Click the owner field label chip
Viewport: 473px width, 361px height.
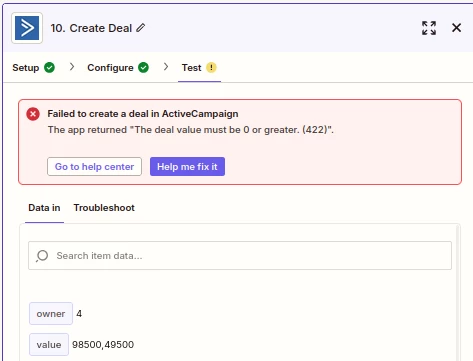(x=51, y=313)
